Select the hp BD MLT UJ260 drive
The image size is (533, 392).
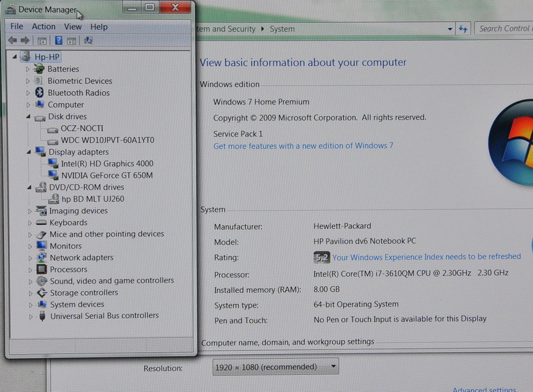tap(93, 199)
